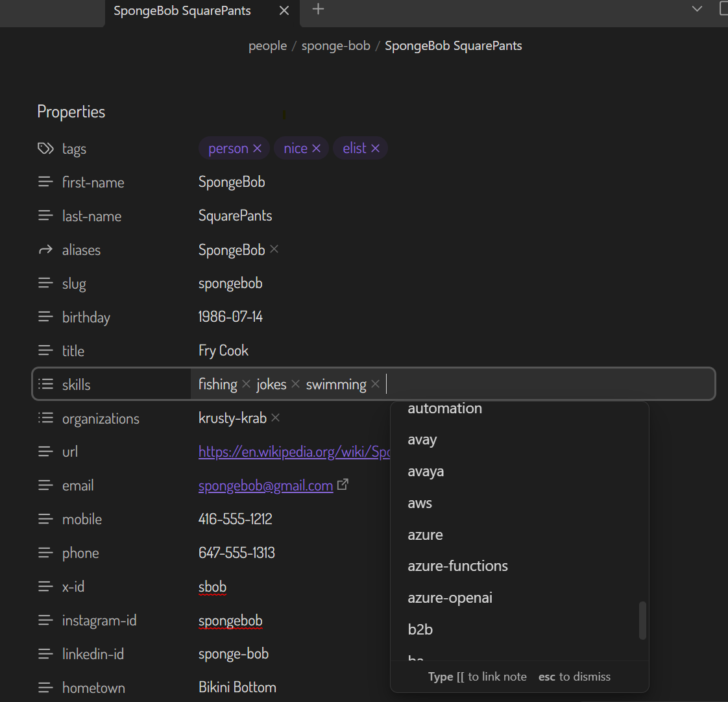Remove the krusty-krab organization
728x702 pixels.
pos(275,418)
